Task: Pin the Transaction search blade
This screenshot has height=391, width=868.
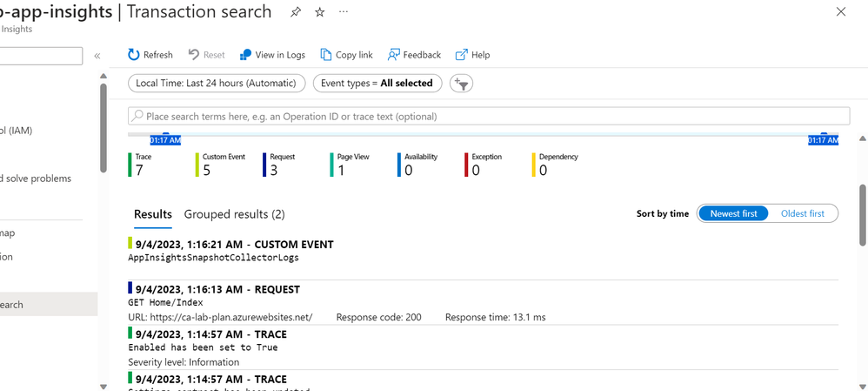Action: coord(296,12)
